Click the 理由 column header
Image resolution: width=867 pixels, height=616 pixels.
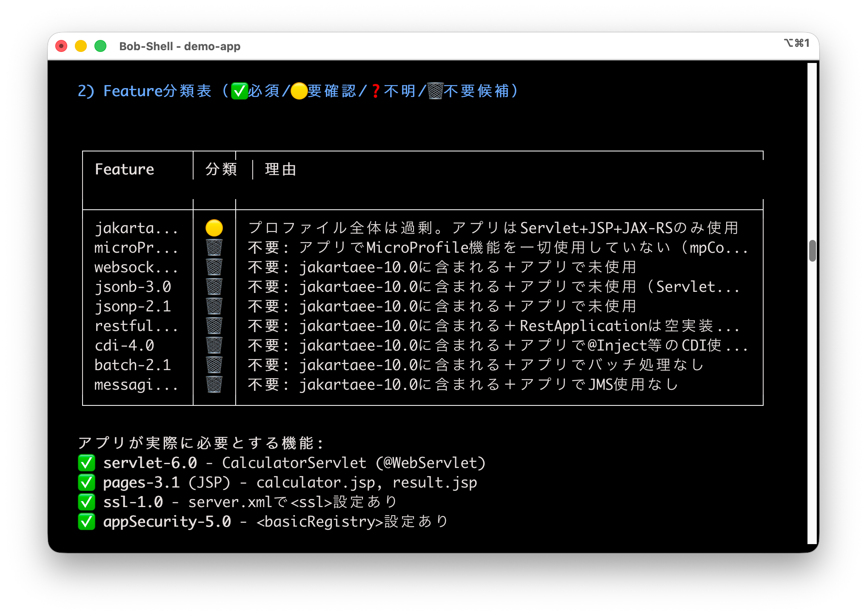click(280, 169)
